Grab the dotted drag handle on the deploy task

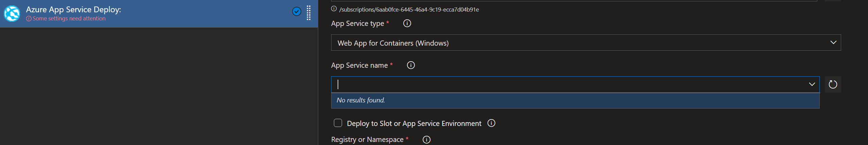coord(309,13)
